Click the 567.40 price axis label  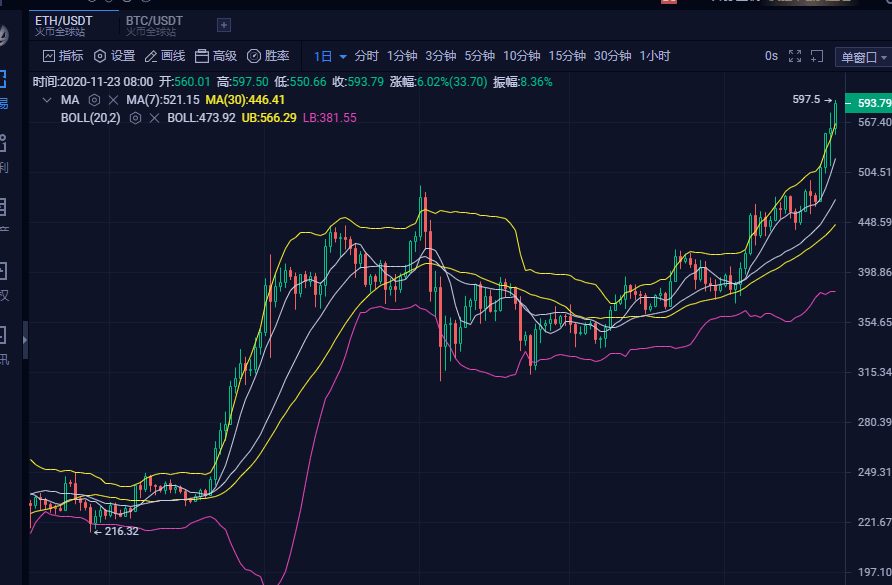pyautogui.click(x=874, y=122)
